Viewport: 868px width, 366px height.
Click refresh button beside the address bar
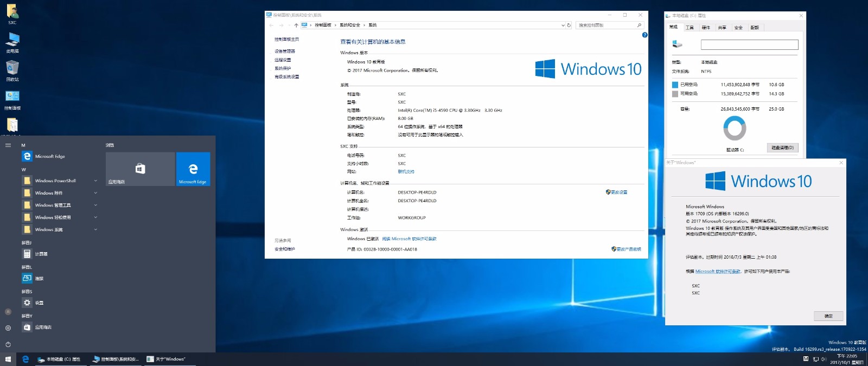click(569, 25)
